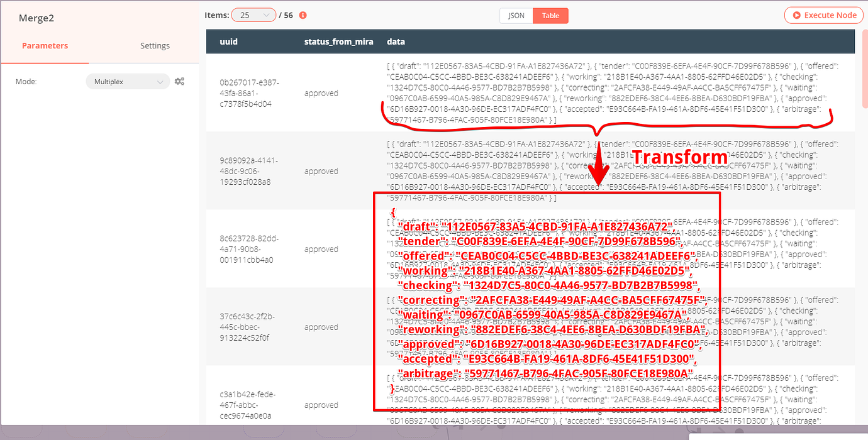Run the Execute Node button
This screenshot has width=868, height=440.
coord(824,15)
